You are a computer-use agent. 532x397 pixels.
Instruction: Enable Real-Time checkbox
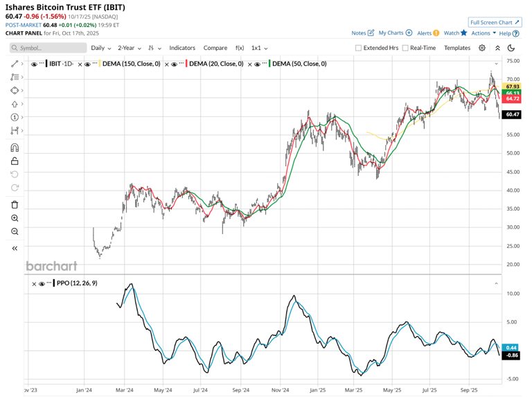pos(405,48)
